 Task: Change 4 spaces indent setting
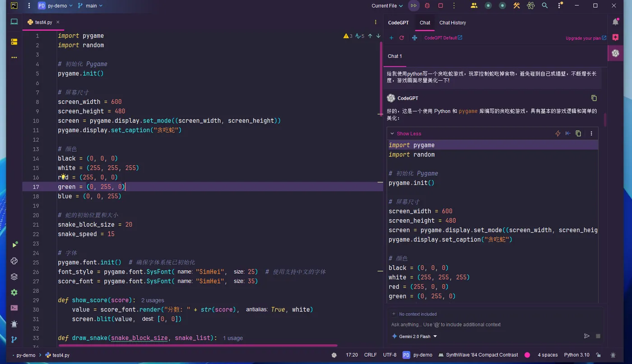(548, 355)
